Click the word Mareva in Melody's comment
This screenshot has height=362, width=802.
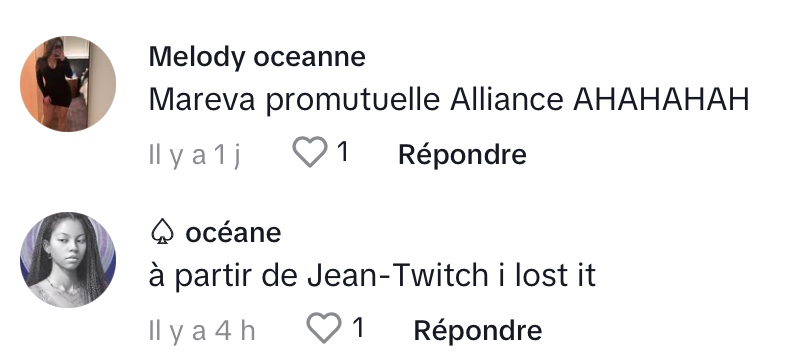[202, 99]
